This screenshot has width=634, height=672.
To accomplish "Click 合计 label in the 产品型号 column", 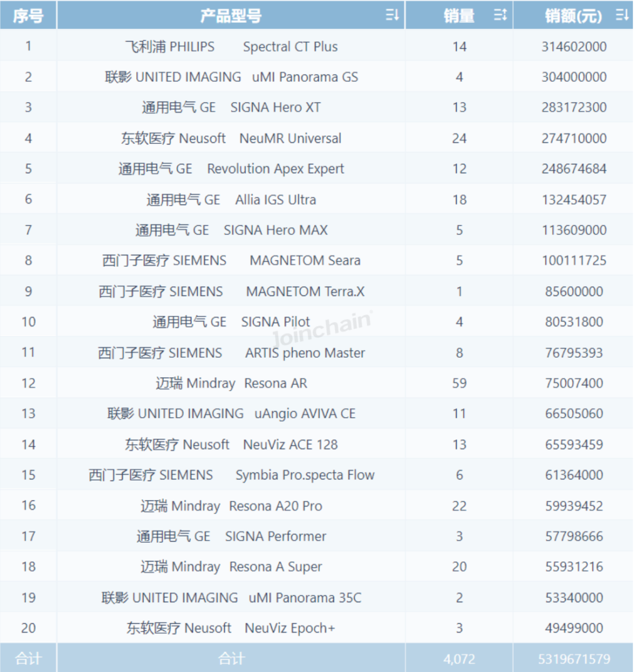I will pos(231,658).
